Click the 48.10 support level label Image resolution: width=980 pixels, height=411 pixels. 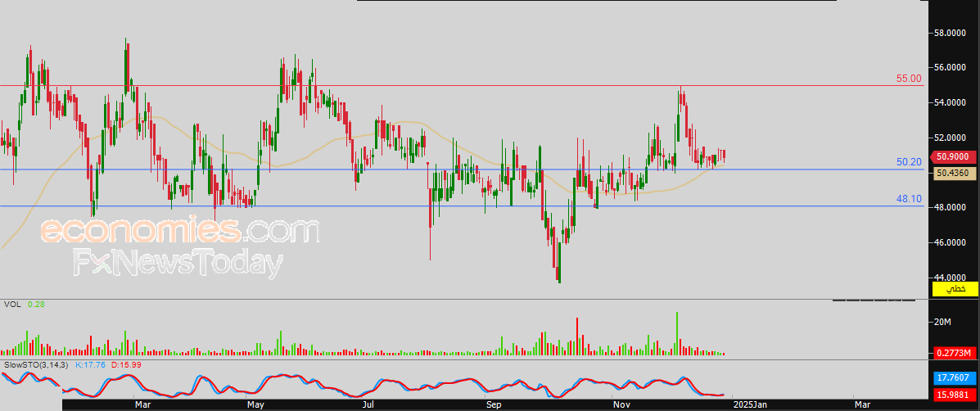[909, 199]
